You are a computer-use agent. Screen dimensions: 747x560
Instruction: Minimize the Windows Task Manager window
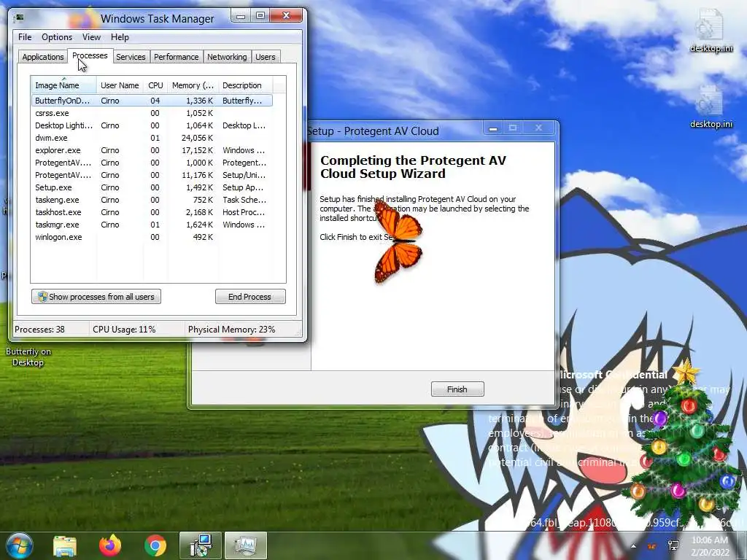(241, 16)
